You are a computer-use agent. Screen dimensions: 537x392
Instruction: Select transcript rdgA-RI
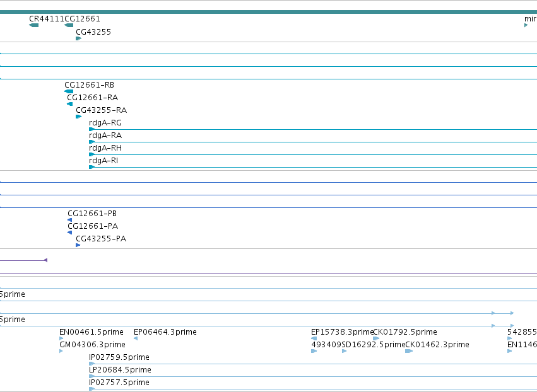103,161
